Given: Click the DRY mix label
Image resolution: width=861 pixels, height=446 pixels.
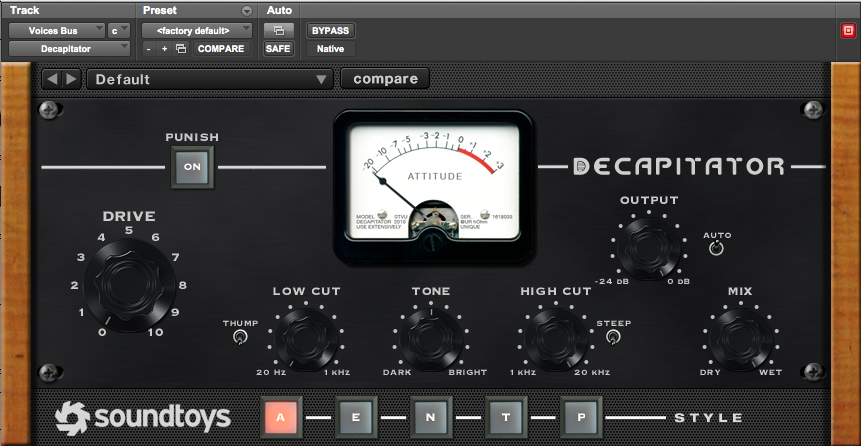Looking at the screenshot, I should [709, 372].
